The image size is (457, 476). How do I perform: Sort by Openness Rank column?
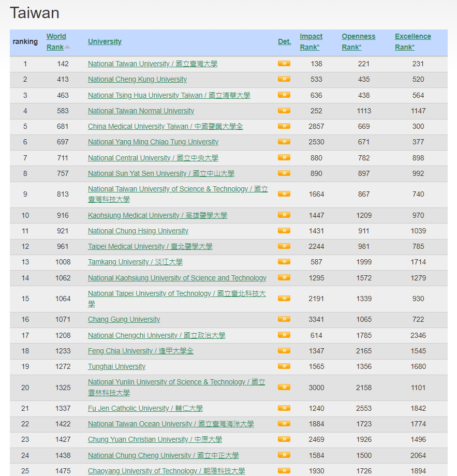click(x=358, y=41)
